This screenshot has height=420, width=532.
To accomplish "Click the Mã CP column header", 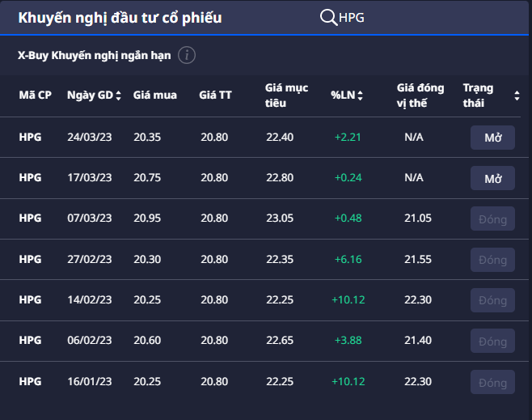I will (35, 95).
